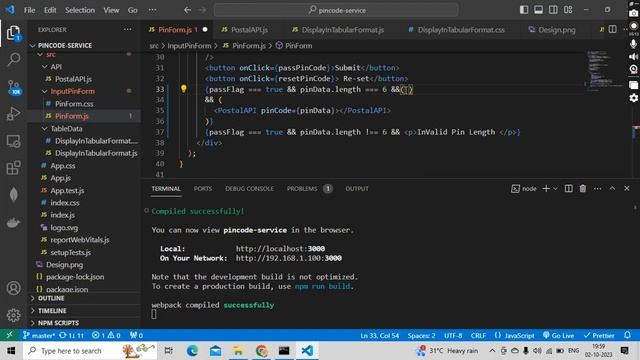The height and width of the screenshot is (360, 640).
Task: Split the terminal panel
Action: (568, 188)
